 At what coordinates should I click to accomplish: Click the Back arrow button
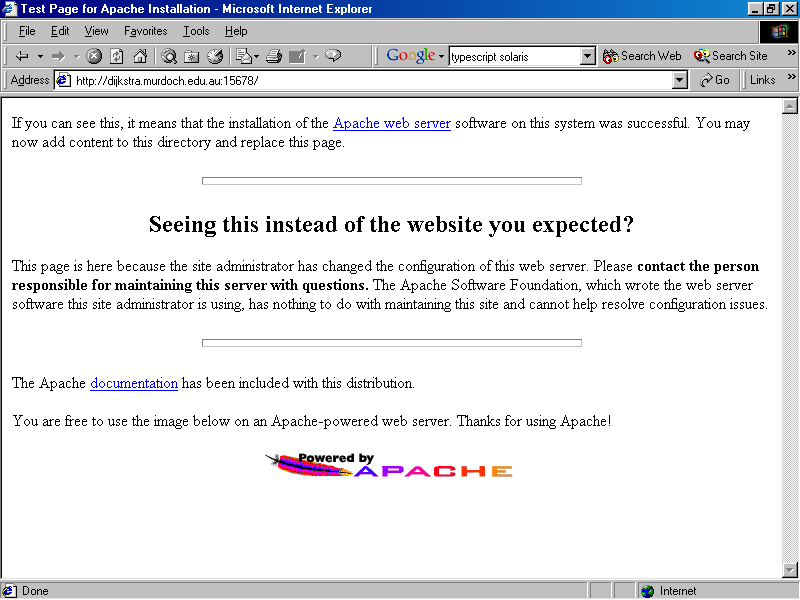(x=22, y=56)
